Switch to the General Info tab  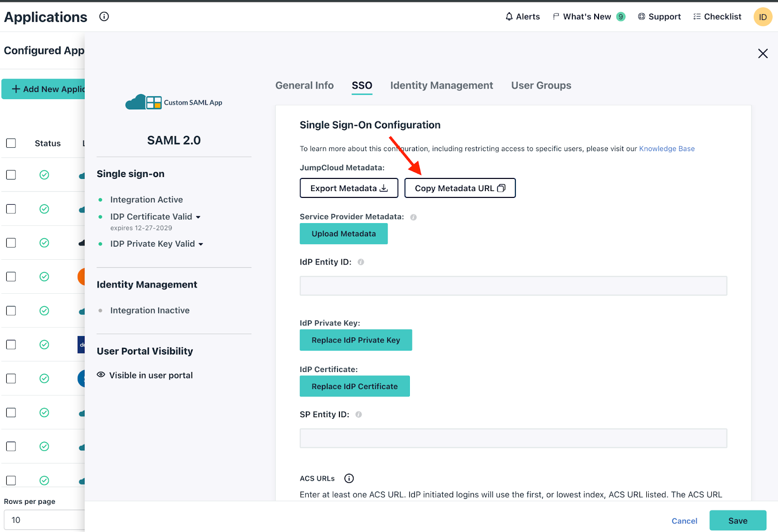tap(304, 86)
